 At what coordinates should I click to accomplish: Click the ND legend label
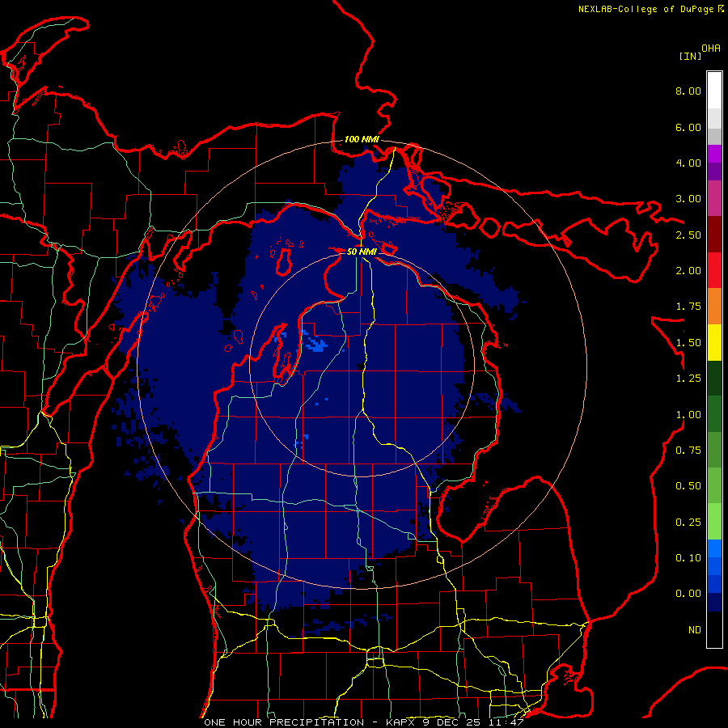coord(695,630)
